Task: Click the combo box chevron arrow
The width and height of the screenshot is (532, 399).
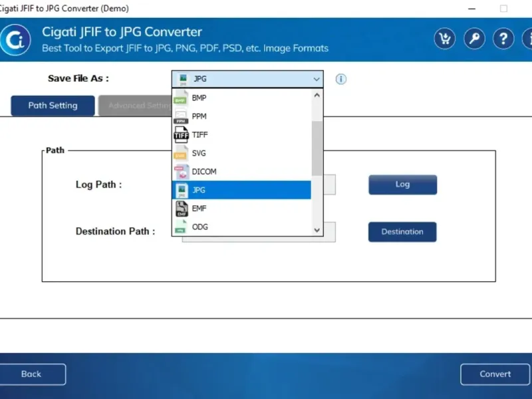Action: click(x=317, y=79)
